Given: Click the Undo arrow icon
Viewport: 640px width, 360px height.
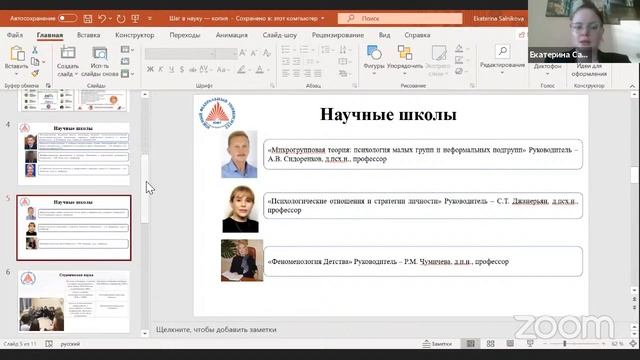Looking at the screenshot, I should [x=102, y=18].
